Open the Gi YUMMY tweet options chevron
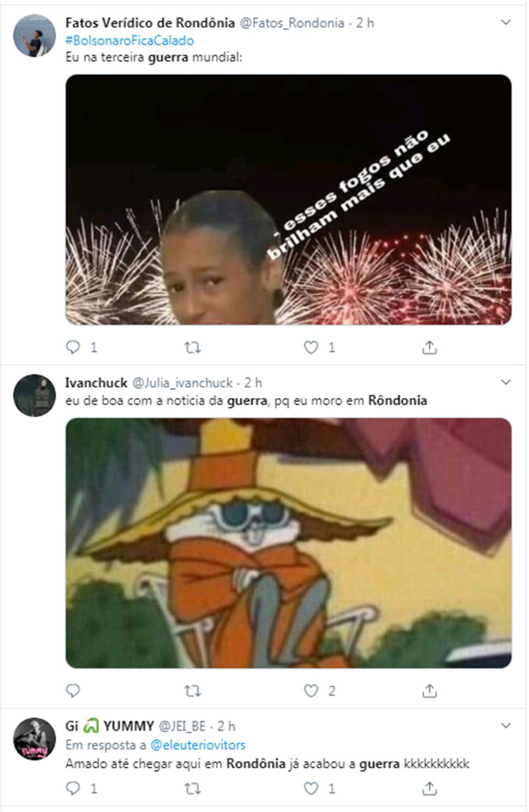Image resolution: width=529 pixels, height=812 pixels. point(505,726)
